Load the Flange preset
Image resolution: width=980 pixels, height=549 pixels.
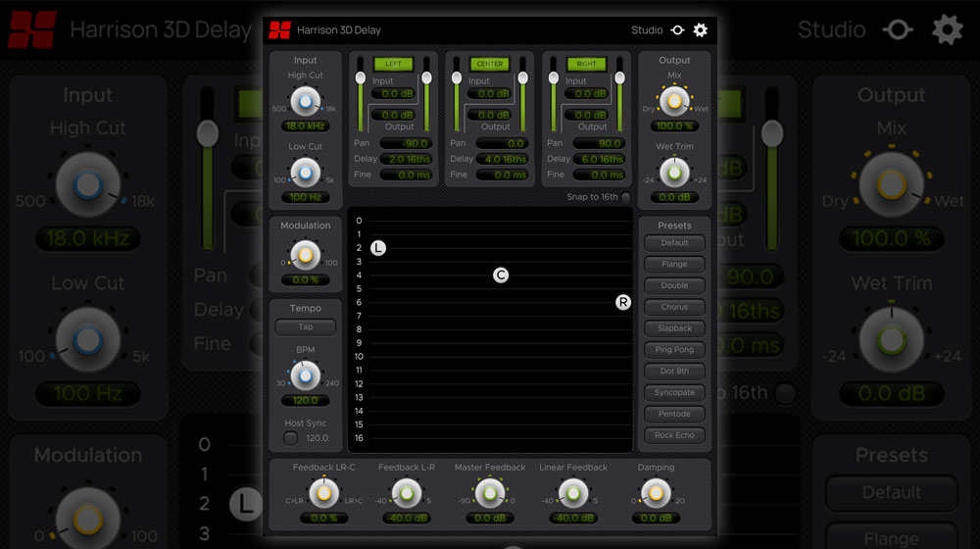coord(674,264)
